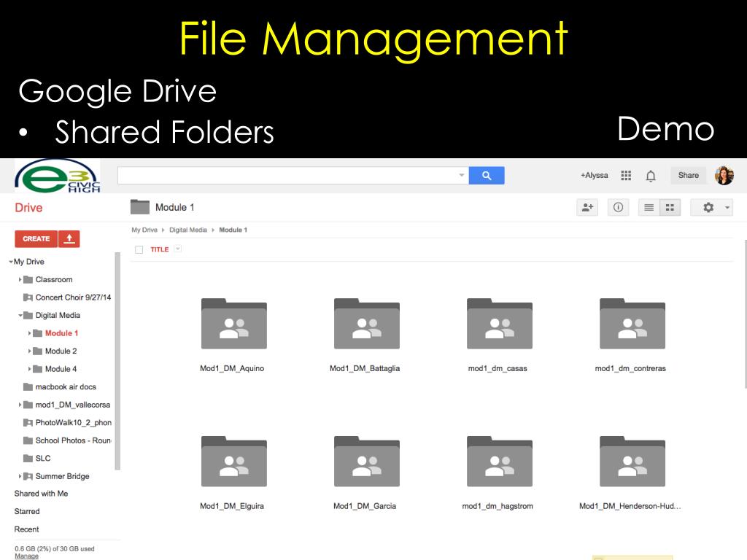Click the red Drive title
Image resolution: width=747 pixels, height=560 pixels.
click(28, 208)
